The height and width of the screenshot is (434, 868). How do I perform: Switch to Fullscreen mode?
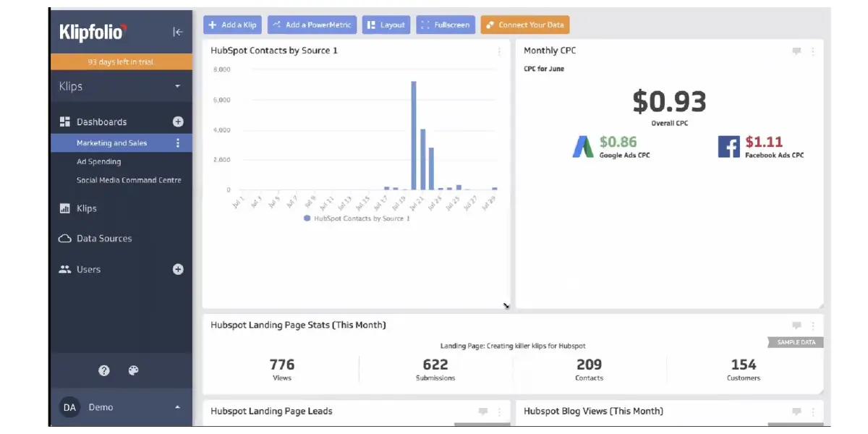click(446, 25)
